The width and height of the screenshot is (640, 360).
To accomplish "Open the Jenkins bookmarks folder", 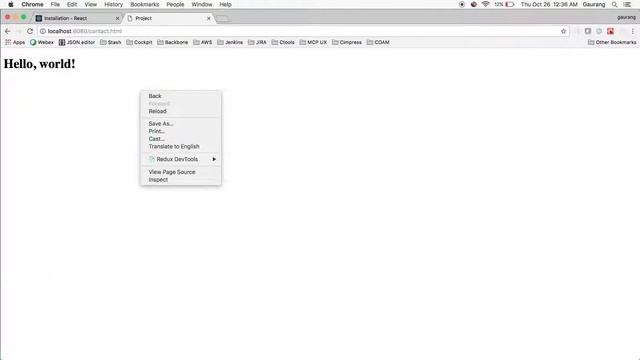I will [x=230, y=42].
